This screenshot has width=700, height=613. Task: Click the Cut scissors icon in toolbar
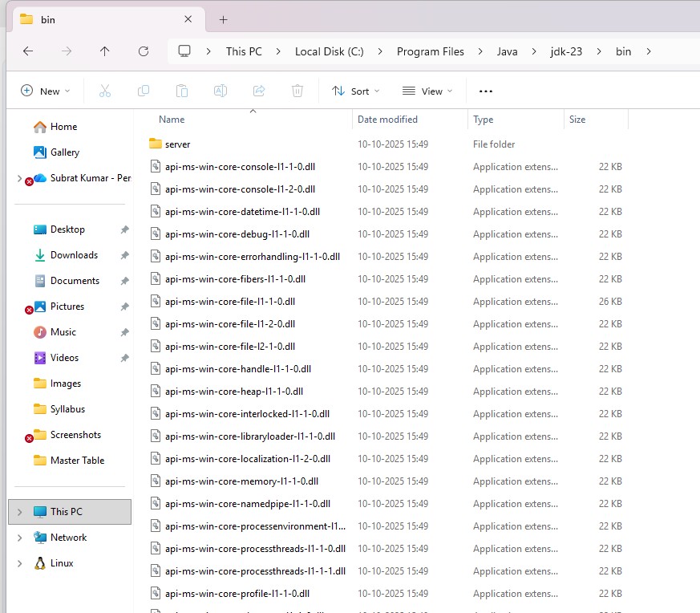pyautogui.click(x=104, y=91)
